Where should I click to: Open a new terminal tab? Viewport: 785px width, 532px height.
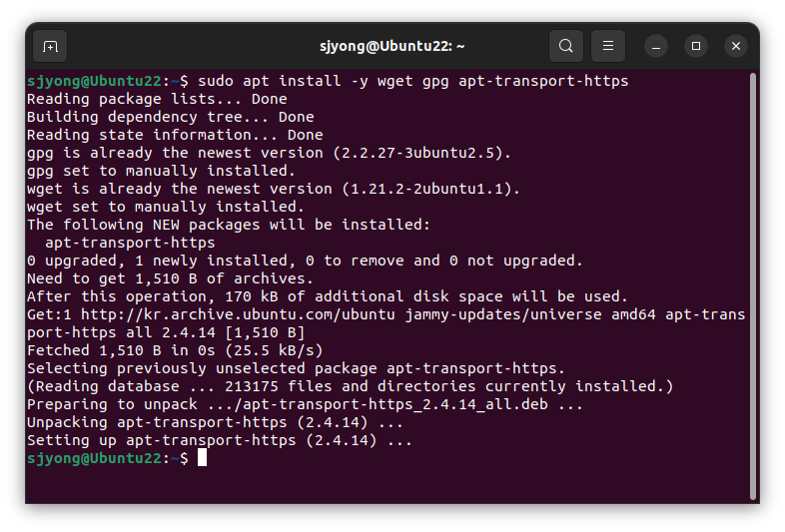[50, 46]
